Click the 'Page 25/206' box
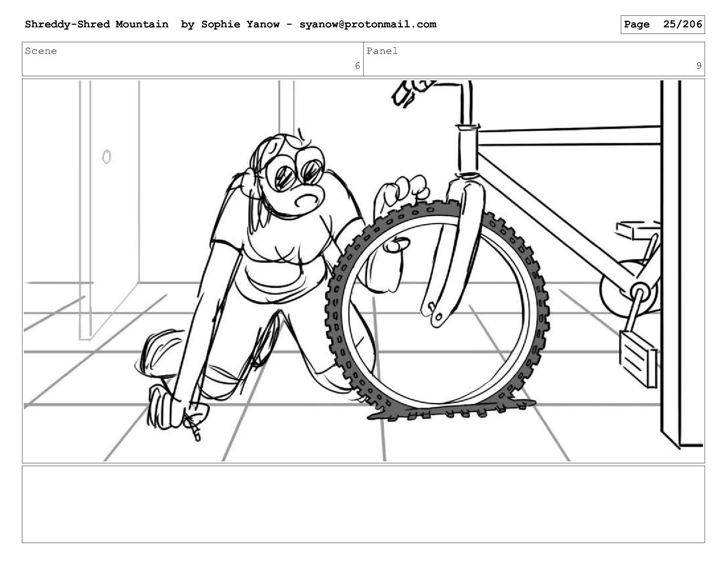Screen dimensions: 728x563 663,24
